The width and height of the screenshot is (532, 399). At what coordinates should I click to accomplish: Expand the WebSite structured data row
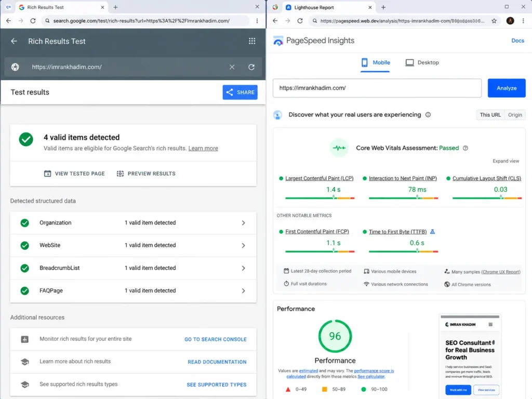point(134,245)
